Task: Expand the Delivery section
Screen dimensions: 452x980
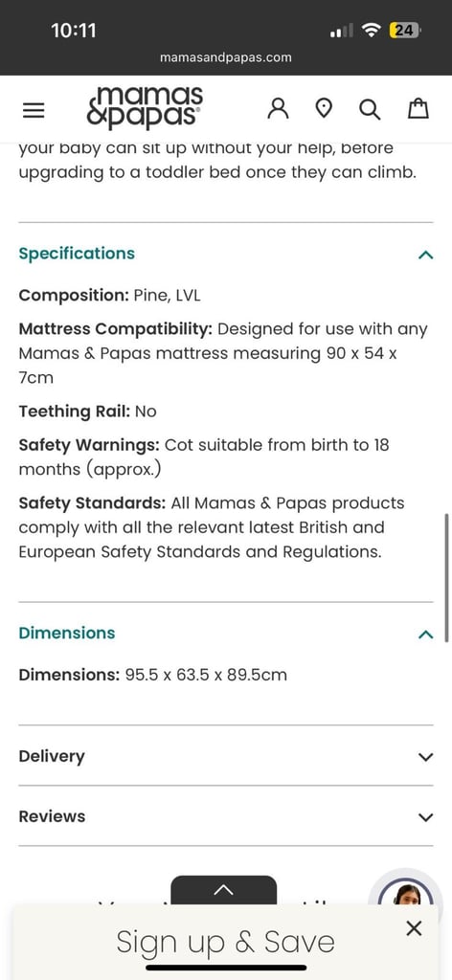Action: tap(226, 756)
